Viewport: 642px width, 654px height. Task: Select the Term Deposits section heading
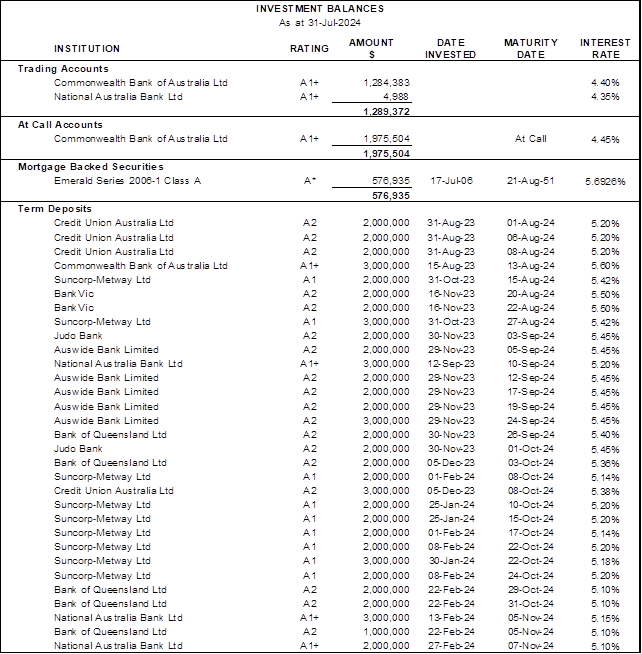click(x=55, y=209)
